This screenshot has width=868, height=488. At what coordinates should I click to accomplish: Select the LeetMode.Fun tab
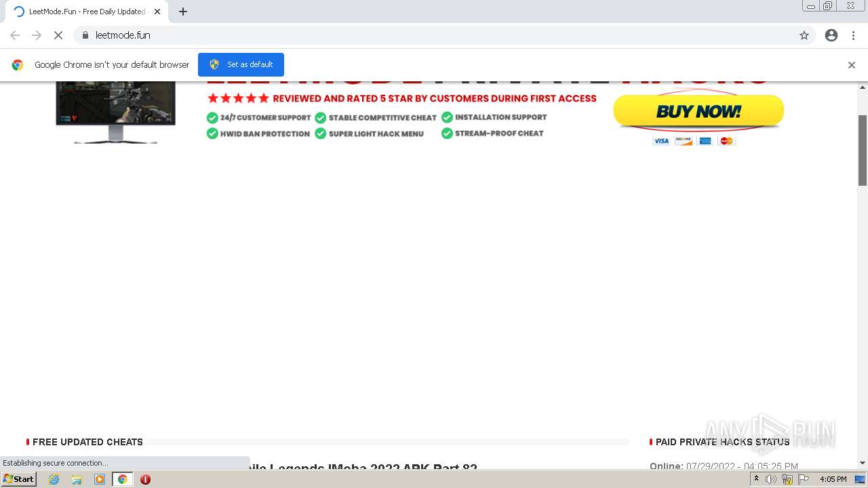click(87, 12)
